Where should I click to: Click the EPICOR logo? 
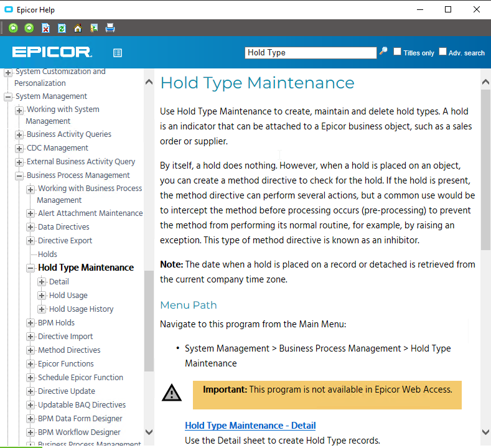[x=52, y=52]
